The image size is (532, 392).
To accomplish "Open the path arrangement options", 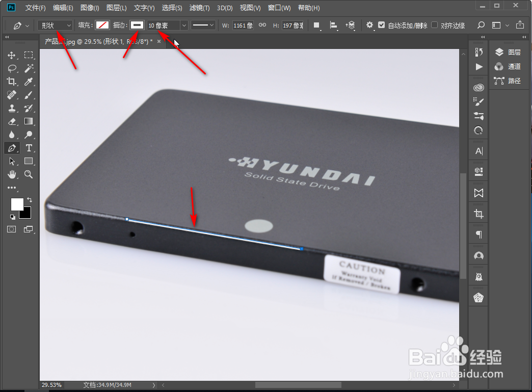I will pyautogui.click(x=351, y=25).
